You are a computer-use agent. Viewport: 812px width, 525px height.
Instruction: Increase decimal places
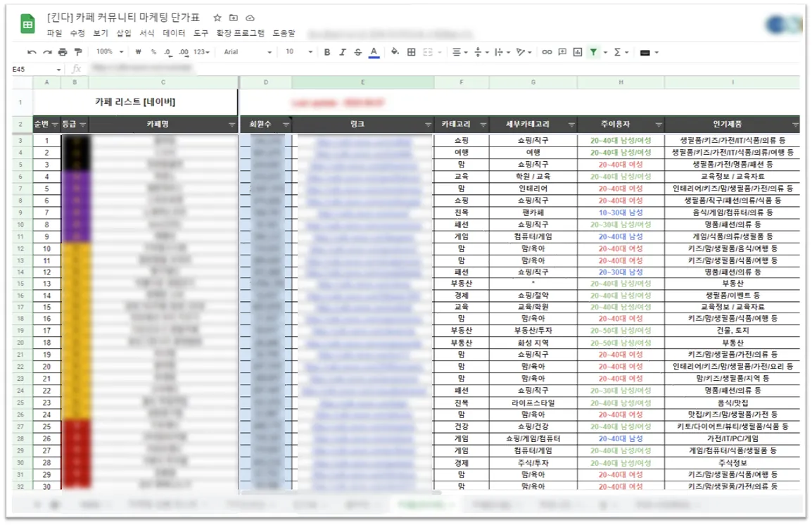[x=184, y=52]
